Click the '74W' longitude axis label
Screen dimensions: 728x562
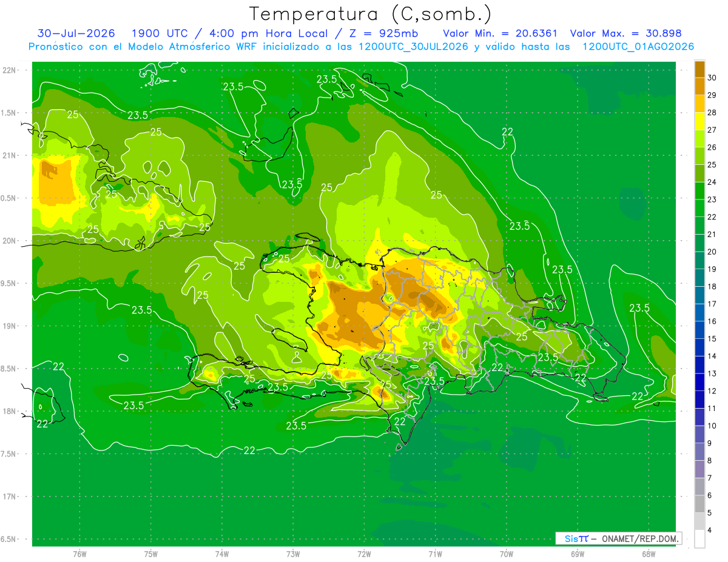[x=222, y=554]
